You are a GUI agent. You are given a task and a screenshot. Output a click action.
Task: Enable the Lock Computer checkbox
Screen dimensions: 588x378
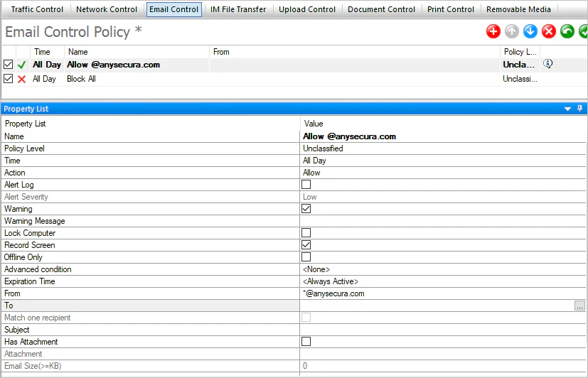click(306, 232)
